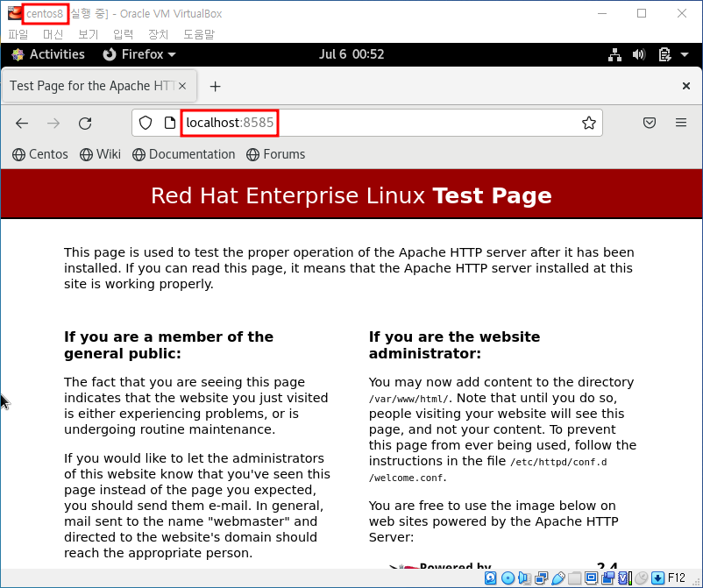
Task: Expand the GNOME system menu arrow
Action: (685, 54)
